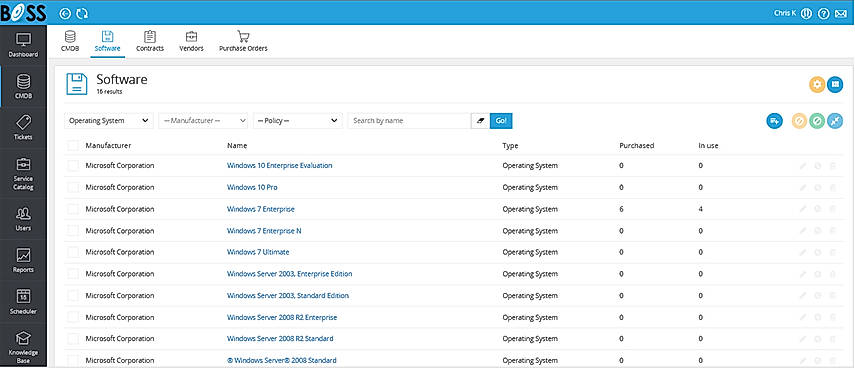This screenshot has width=855, height=368.
Task: Open the help question mark icon
Action: 823,14
